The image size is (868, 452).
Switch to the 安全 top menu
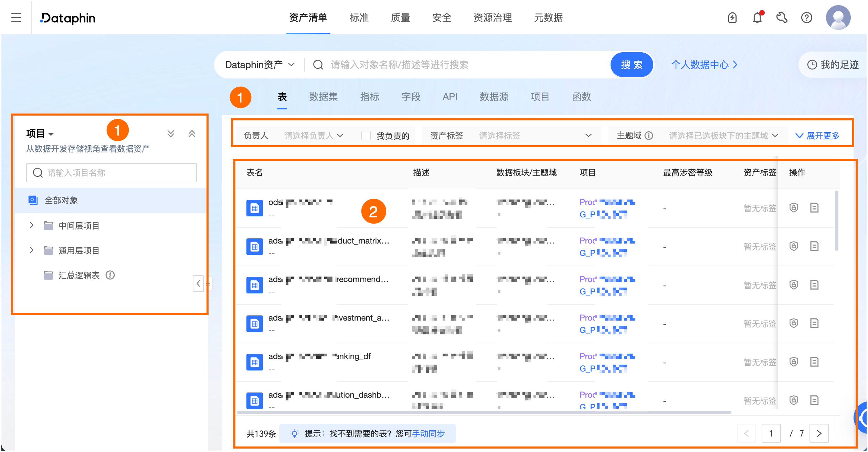(442, 18)
